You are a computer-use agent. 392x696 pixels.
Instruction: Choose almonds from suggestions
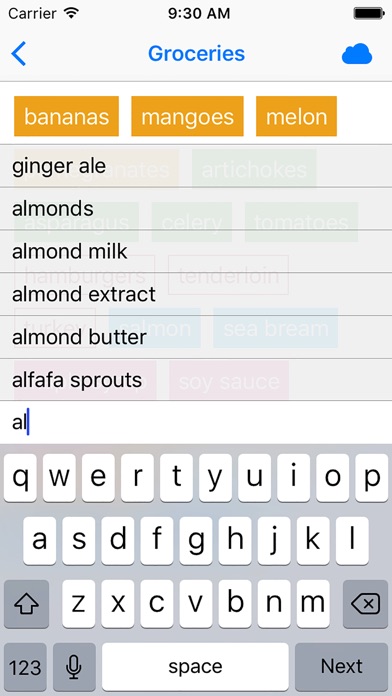click(196, 209)
